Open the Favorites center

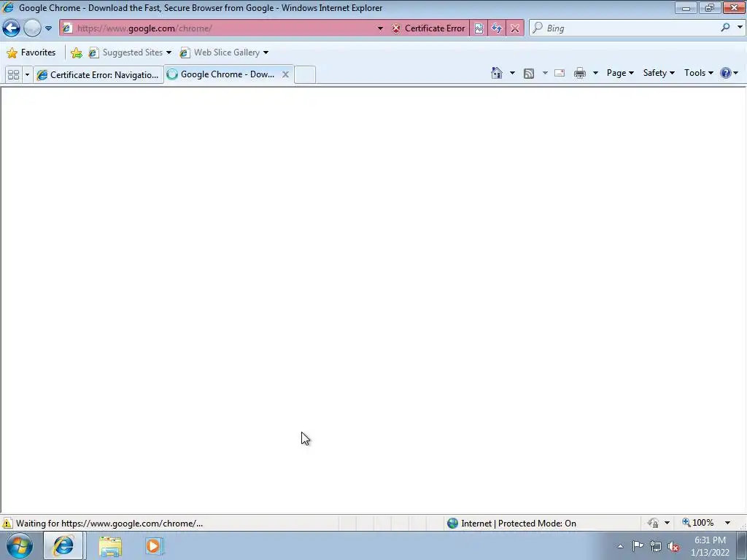[x=31, y=52]
